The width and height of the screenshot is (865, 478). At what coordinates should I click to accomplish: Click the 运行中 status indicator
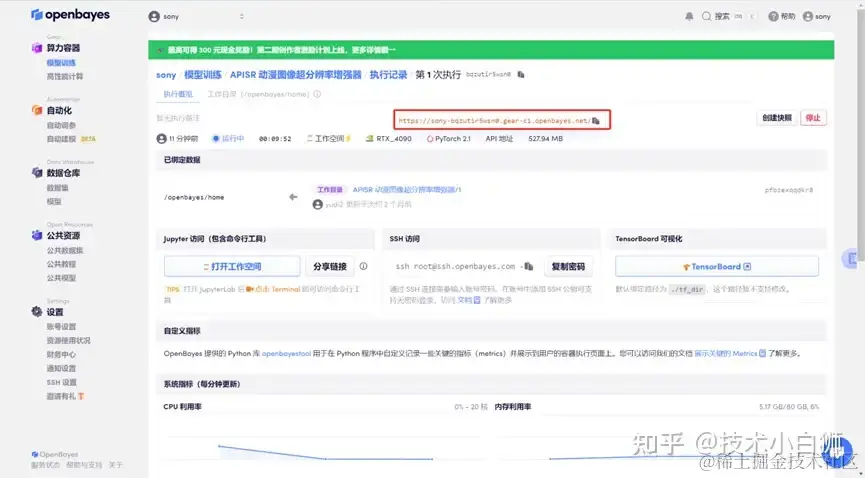[228, 139]
